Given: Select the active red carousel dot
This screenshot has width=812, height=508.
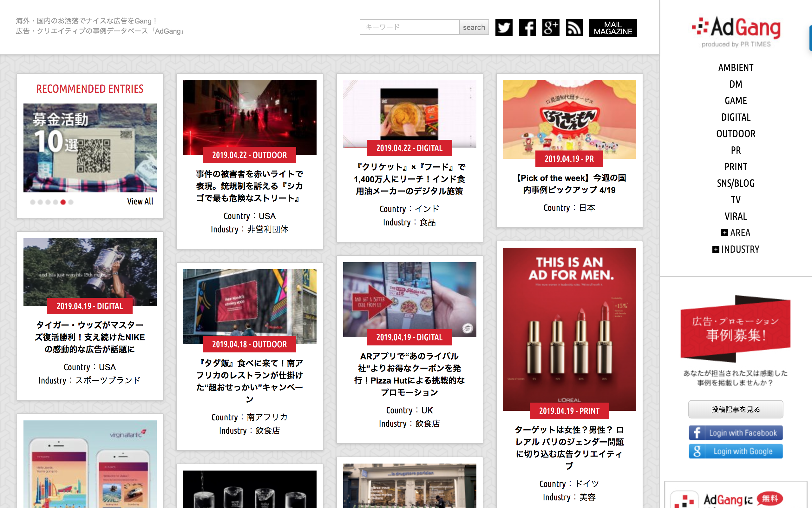Looking at the screenshot, I should pyautogui.click(x=63, y=202).
